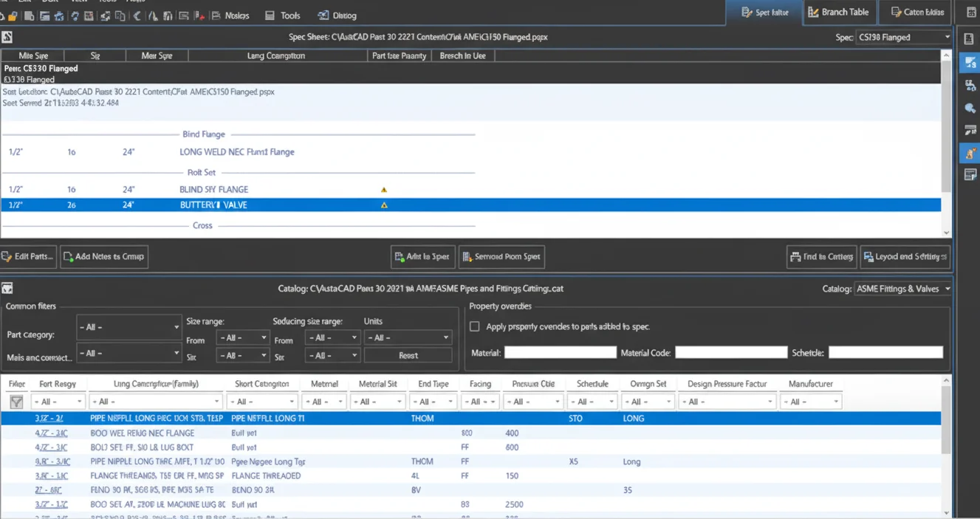The image size is (980, 519).
Task: Enable Apply property overrides to parts checkbox
Action: click(x=475, y=326)
